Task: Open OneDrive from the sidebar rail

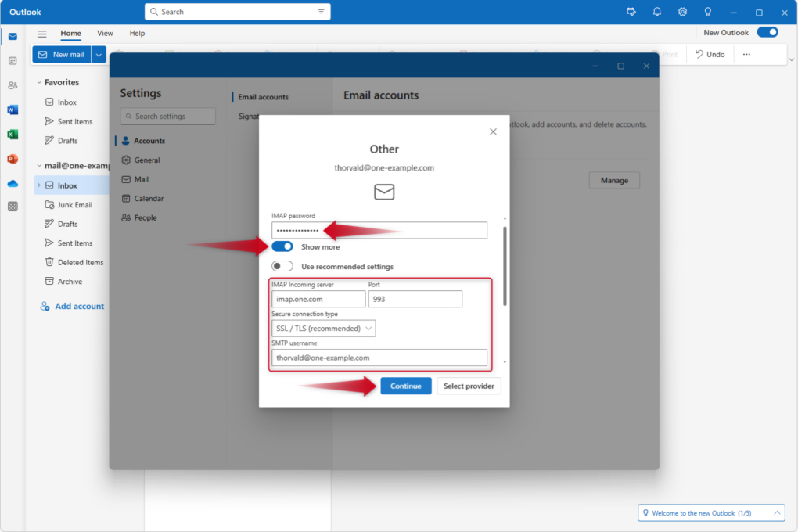Action: 11,184
